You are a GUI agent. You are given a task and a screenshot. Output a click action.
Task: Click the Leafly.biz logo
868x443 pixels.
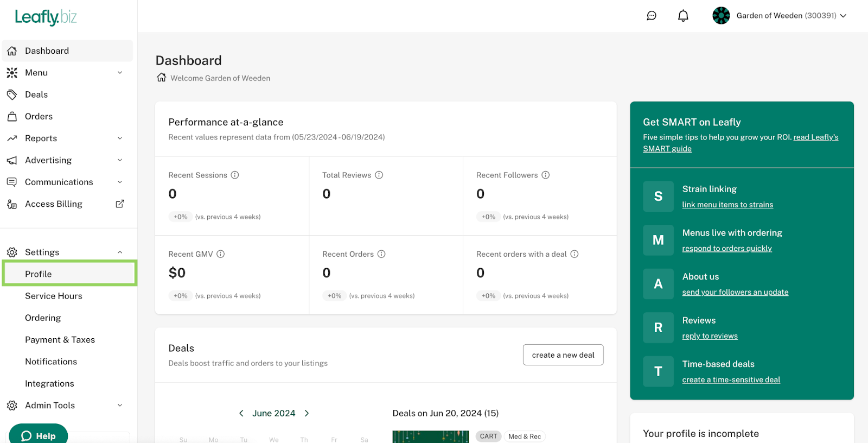(x=46, y=17)
